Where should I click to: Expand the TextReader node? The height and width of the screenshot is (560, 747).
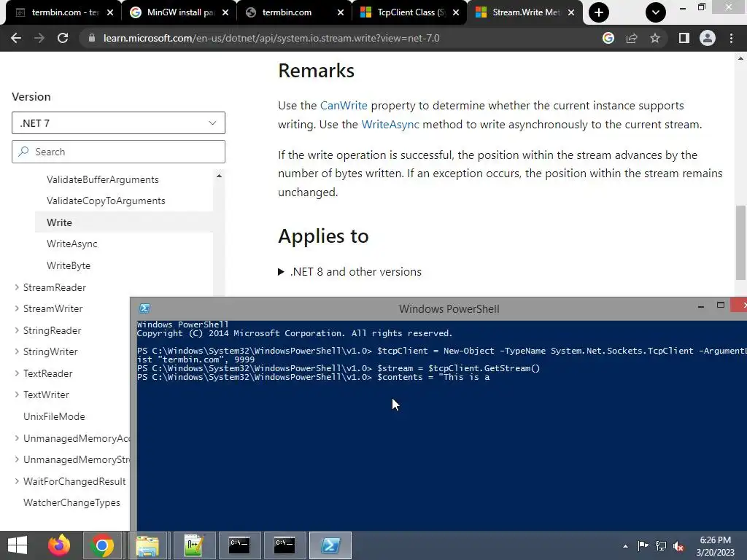tap(17, 373)
